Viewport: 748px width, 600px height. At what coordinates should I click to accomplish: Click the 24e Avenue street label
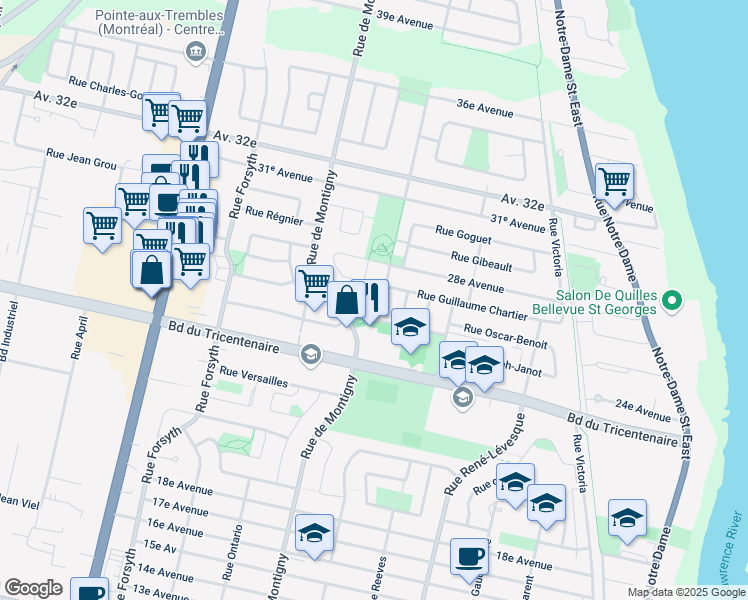click(x=643, y=411)
